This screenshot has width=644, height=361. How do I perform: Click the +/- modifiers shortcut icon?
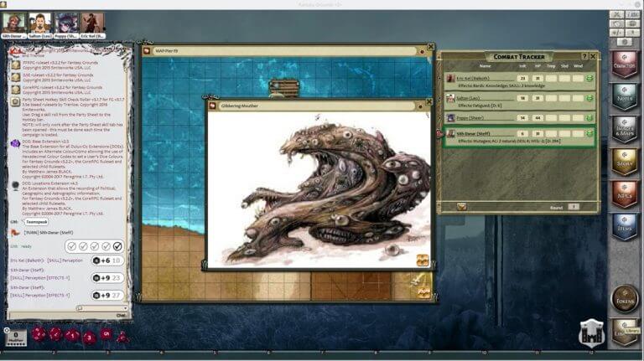coord(617,33)
